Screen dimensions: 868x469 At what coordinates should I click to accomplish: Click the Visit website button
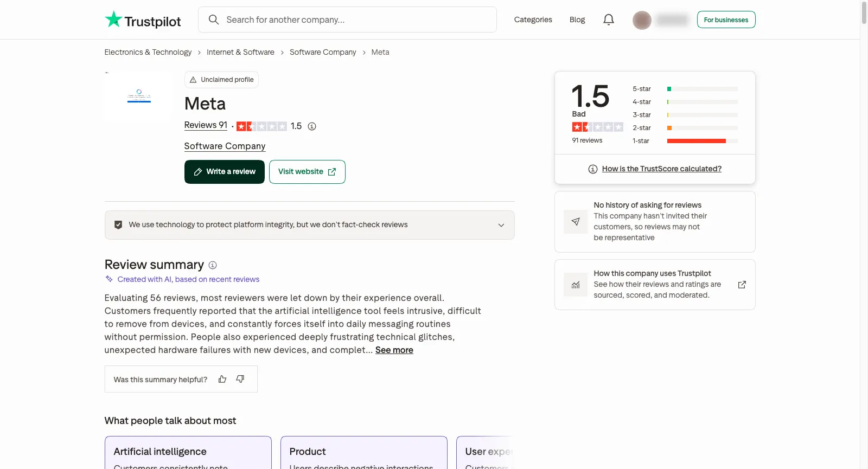click(x=307, y=172)
